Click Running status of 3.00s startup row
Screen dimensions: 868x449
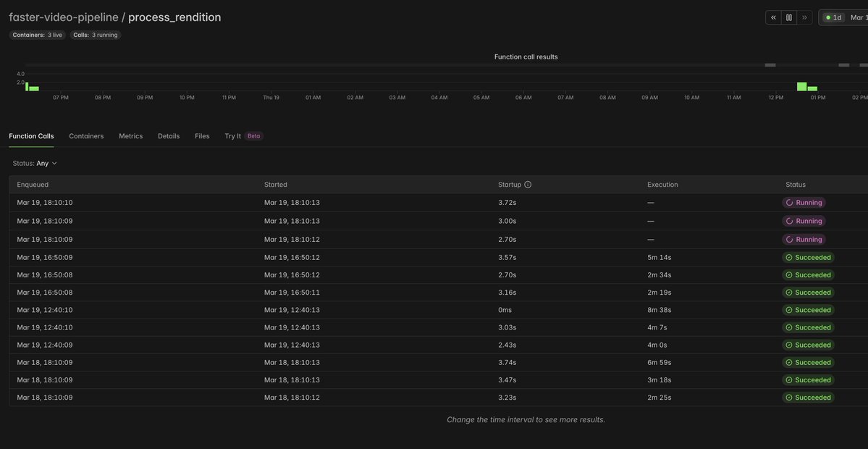click(804, 221)
